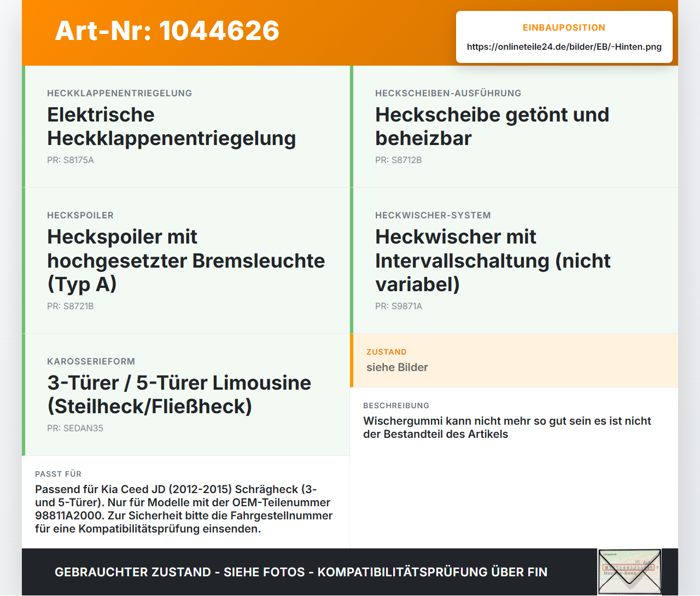Click the Kia Ceed JD compatibility paragraph
Image resolution: width=700 pixels, height=596 pixels.
[x=184, y=509]
